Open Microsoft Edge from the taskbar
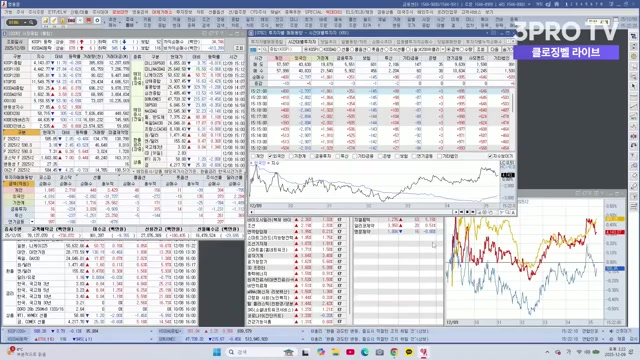This screenshot has width=640, height=360. [365, 352]
